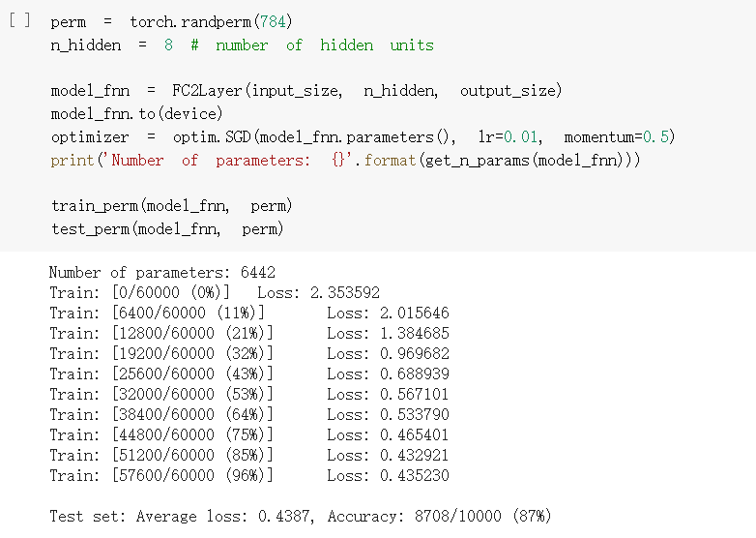Click in the torch.randperm(784) line

point(172,21)
